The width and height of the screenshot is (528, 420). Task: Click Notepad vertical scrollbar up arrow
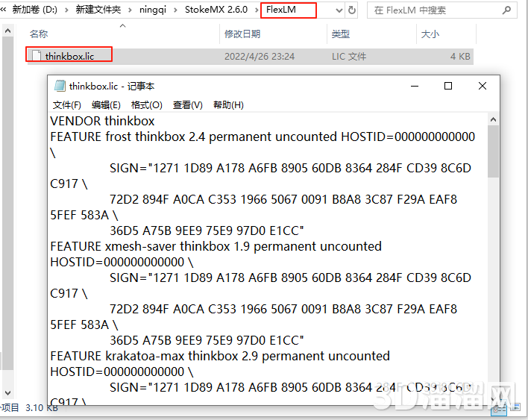point(493,119)
